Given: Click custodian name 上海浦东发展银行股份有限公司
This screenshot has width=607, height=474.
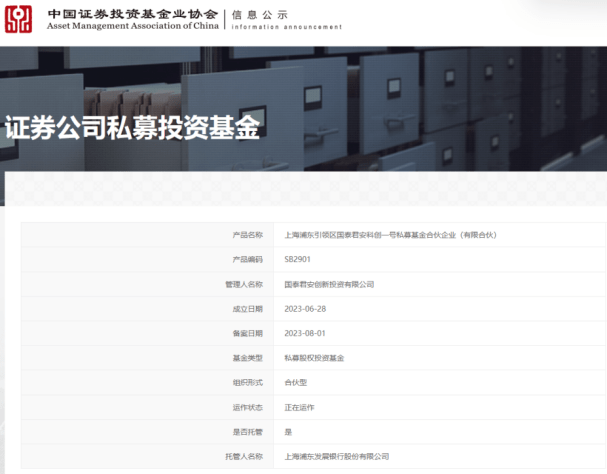Looking at the screenshot, I should pyautogui.click(x=336, y=456).
